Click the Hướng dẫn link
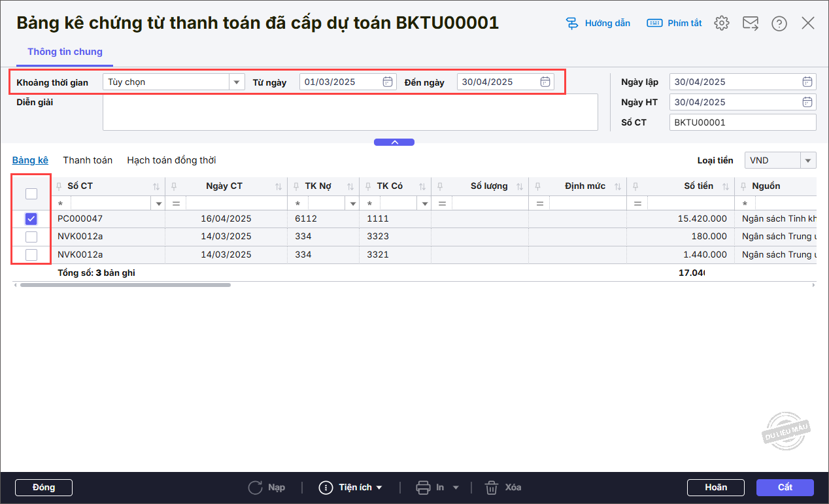 (598, 24)
